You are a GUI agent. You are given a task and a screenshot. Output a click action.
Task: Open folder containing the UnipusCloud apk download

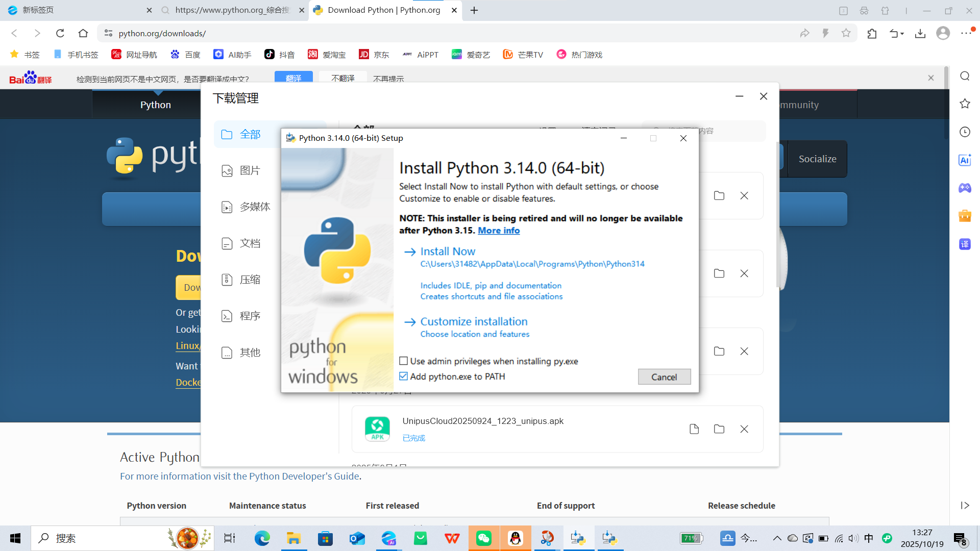(x=719, y=429)
